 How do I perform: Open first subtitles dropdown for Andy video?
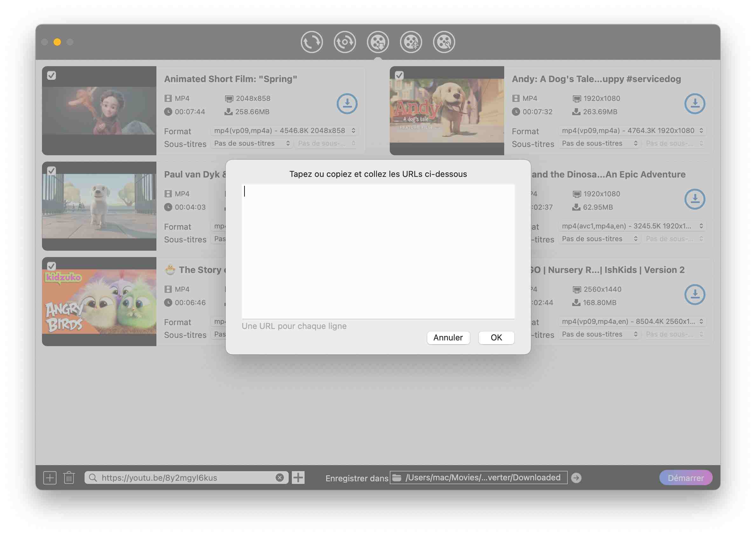[599, 143]
